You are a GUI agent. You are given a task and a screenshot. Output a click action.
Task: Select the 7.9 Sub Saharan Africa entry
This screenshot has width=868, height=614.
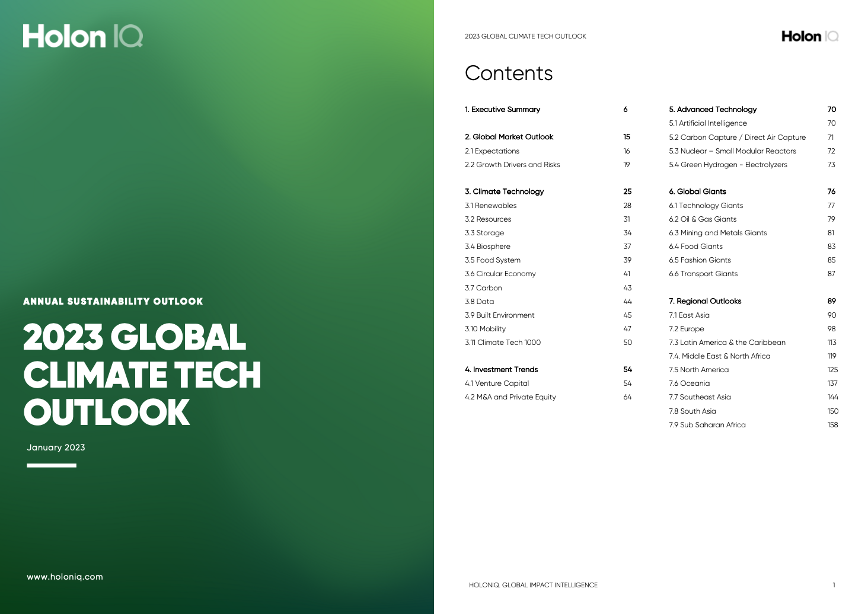coord(708,424)
